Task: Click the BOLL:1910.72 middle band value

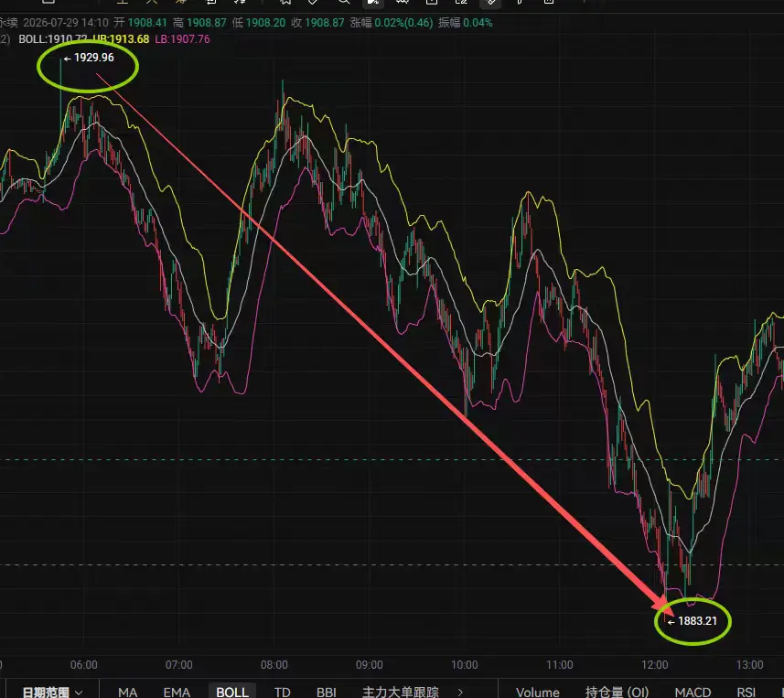Action: pyautogui.click(x=52, y=39)
